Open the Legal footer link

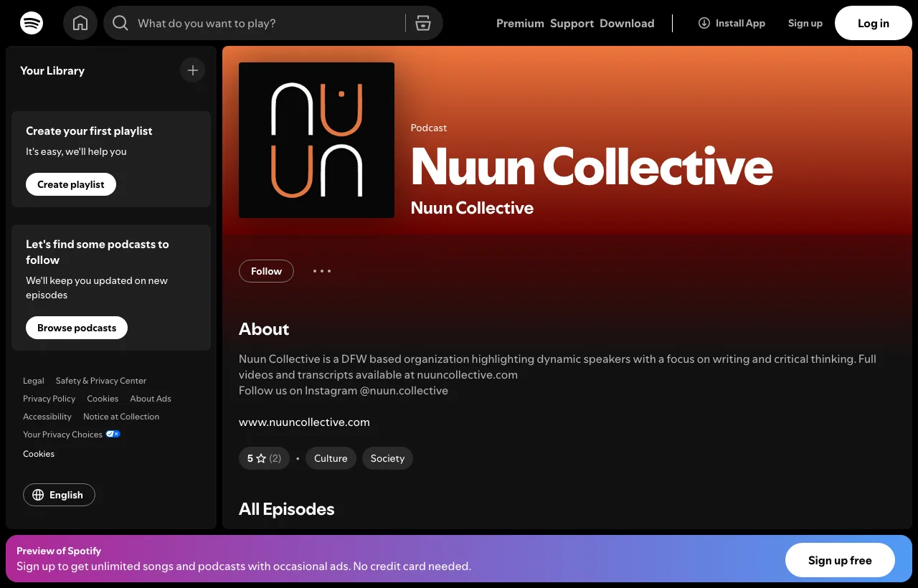coord(34,381)
